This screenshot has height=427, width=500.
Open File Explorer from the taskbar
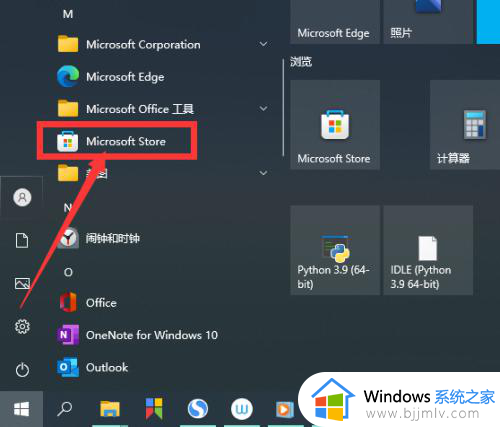(x=110, y=409)
